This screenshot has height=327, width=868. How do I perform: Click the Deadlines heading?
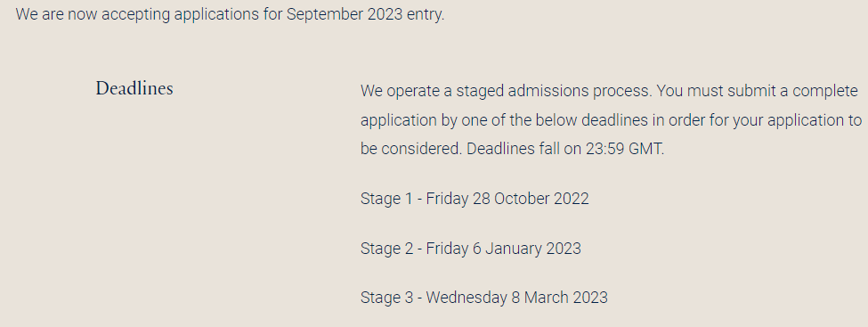coord(134,88)
